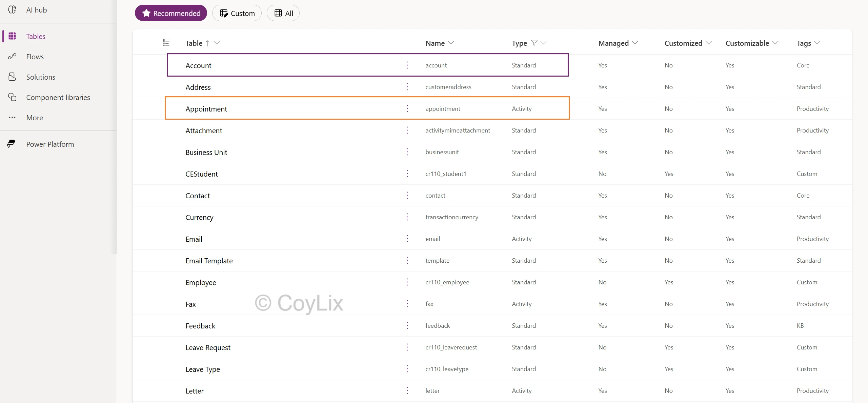Image resolution: width=868 pixels, height=403 pixels.
Task: Open Solutions in the sidebar
Action: (x=41, y=77)
